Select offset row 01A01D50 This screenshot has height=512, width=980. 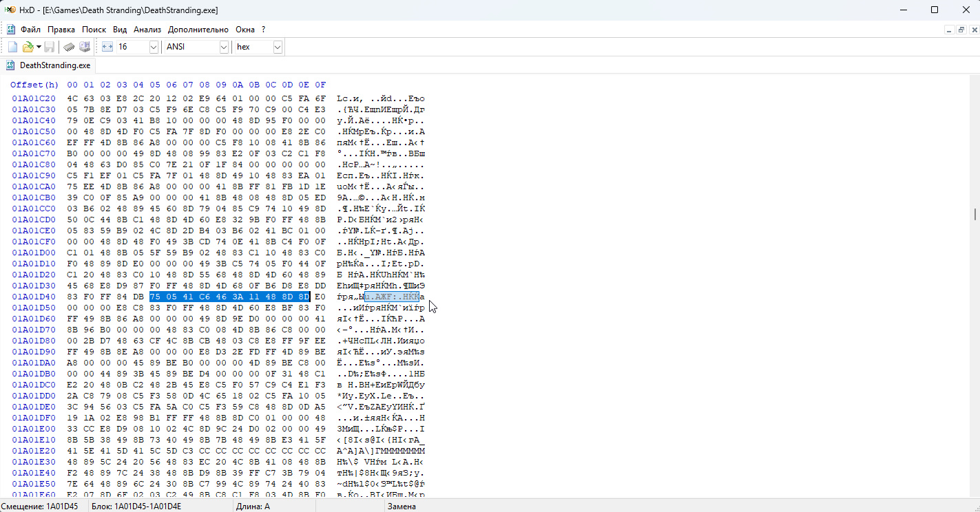(34, 308)
